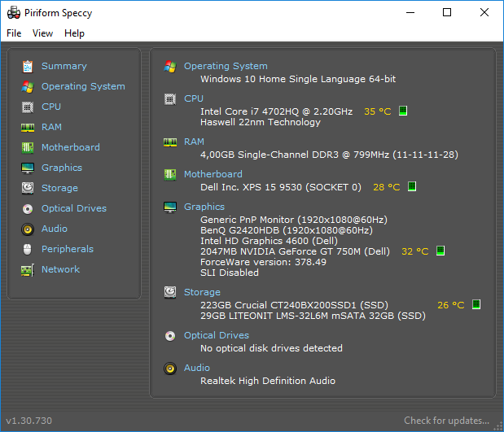The width and height of the screenshot is (504, 432).
Task: Click the CPU chip icon in sidebar
Action: pyautogui.click(x=28, y=107)
